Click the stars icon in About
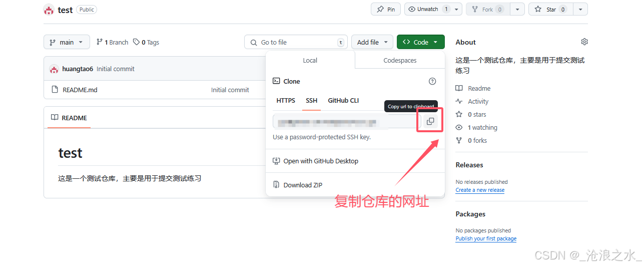This screenshot has width=644, height=266. coord(459,114)
